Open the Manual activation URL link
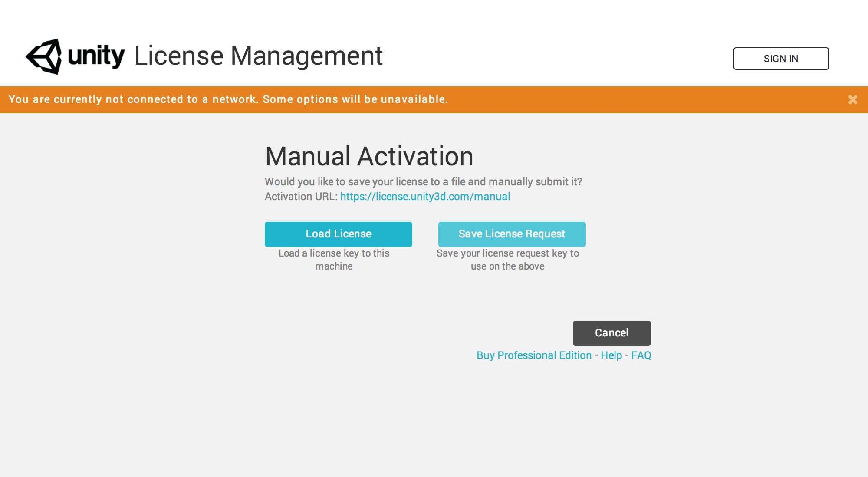 click(425, 197)
